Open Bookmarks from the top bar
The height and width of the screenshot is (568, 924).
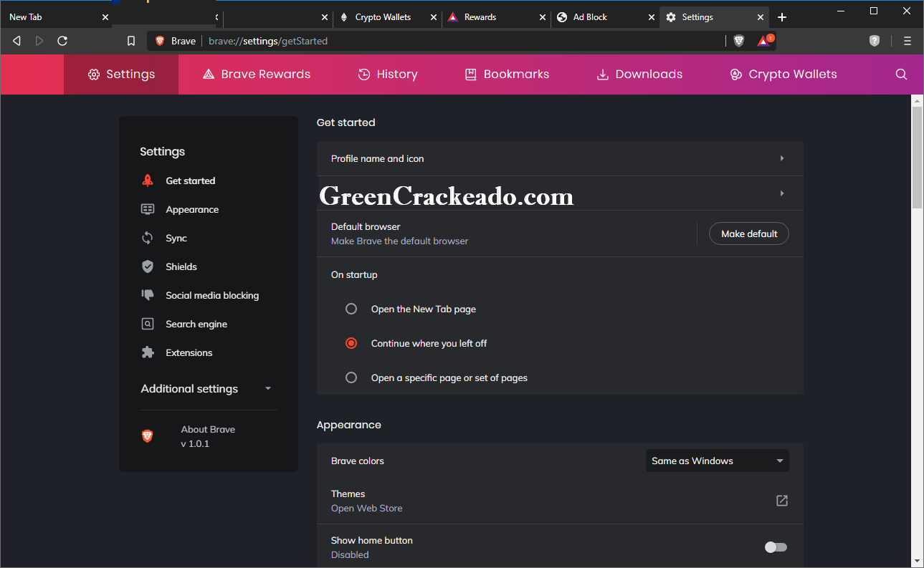(507, 74)
